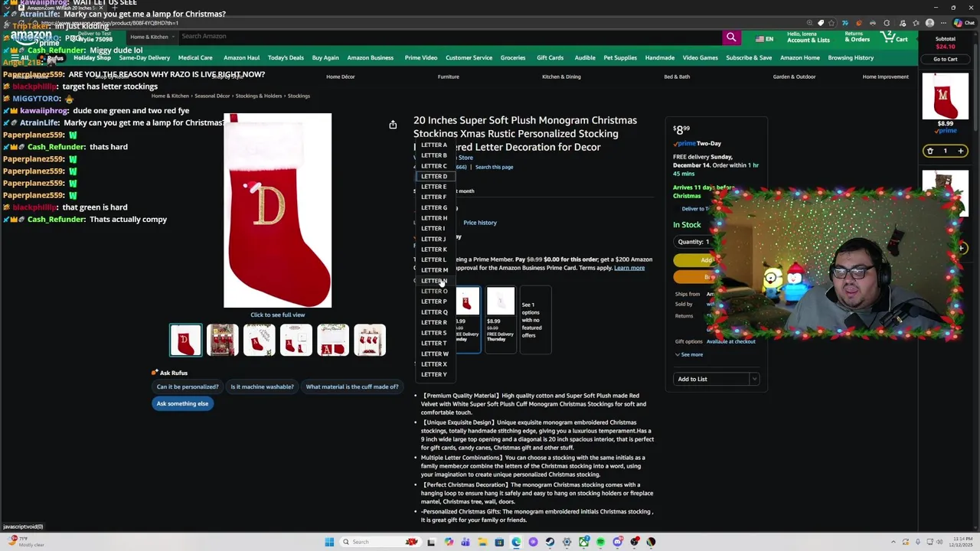
Task: Choose LETTER D from the letter dropdown
Action: [434, 176]
